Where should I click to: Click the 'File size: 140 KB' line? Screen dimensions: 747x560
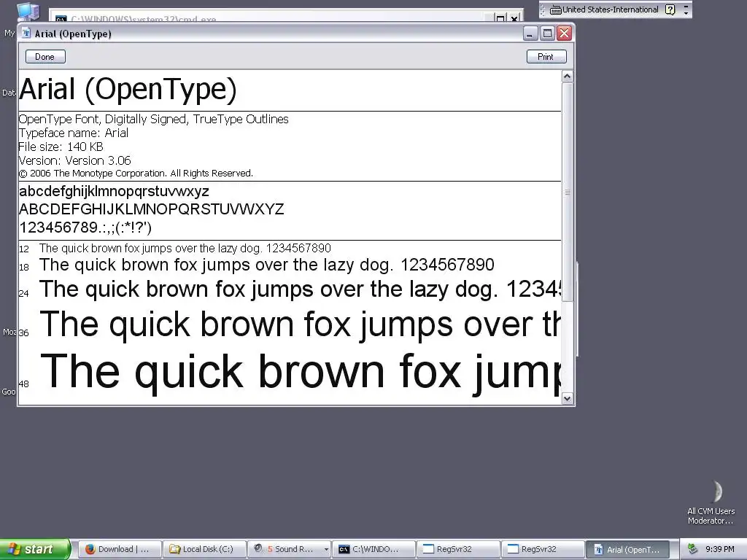pos(61,147)
